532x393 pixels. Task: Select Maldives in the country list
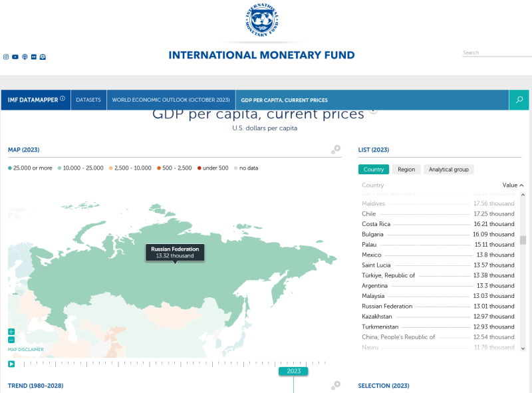(x=438, y=203)
